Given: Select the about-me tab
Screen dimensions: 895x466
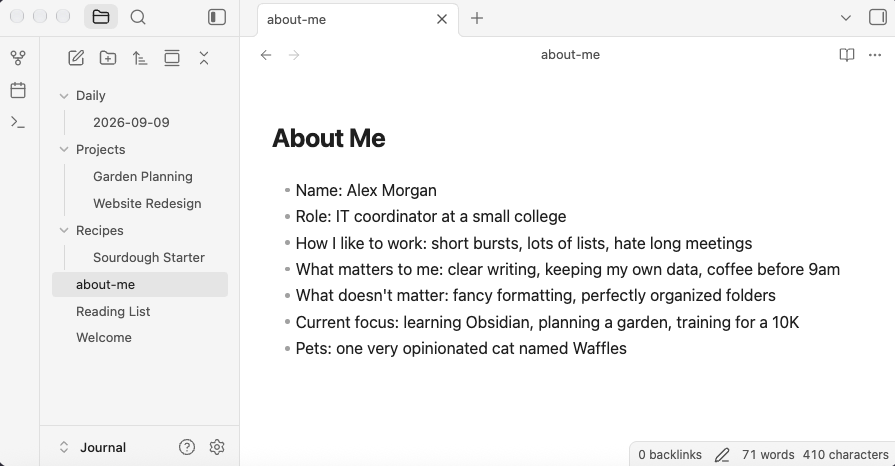Looking at the screenshot, I should (358, 19).
